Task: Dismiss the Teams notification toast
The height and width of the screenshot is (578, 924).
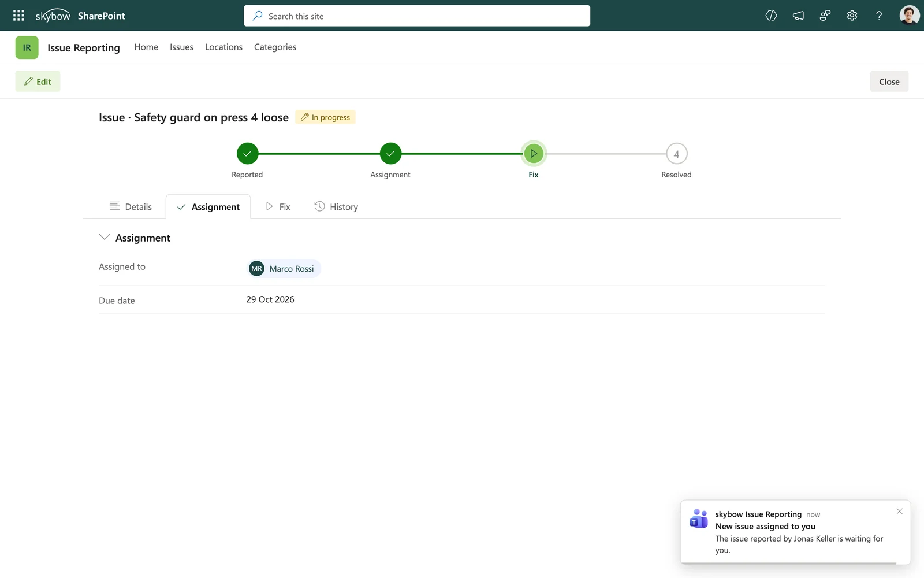Action: (x=899, y=511)
